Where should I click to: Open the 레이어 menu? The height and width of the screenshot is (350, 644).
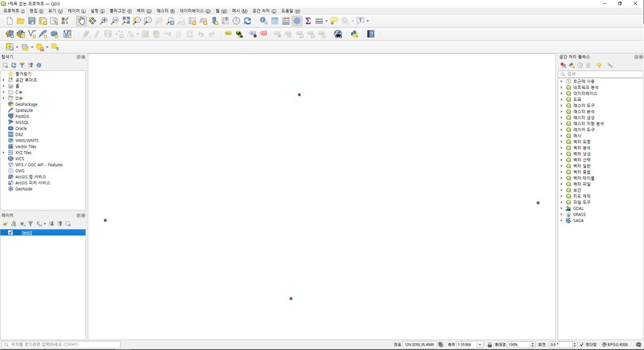pos(76,11)
